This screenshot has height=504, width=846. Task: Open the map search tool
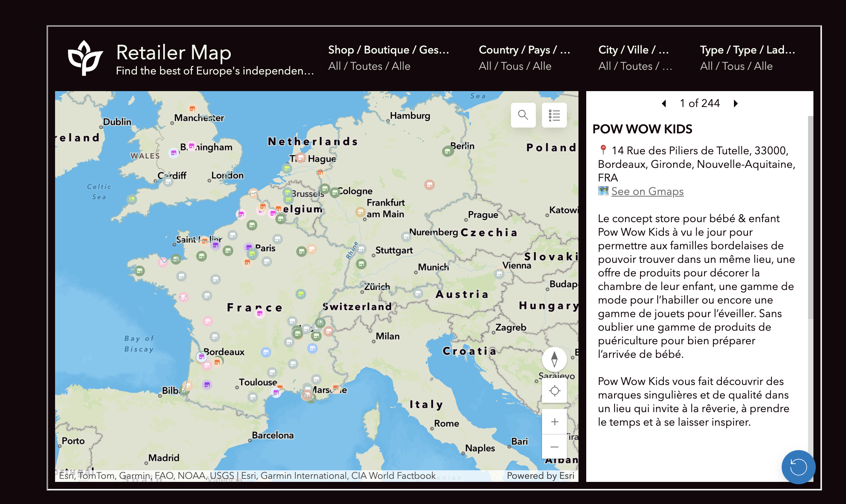point(523,115)
